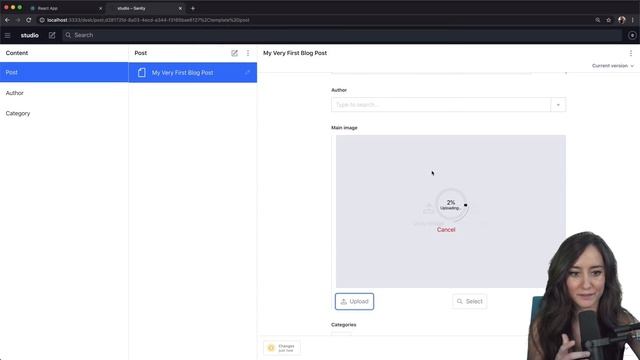Image resolution: width=640 pixels, height=360 pixels.
Task: Create new document via navbar compose icon
Action: (x=52, y=36)
